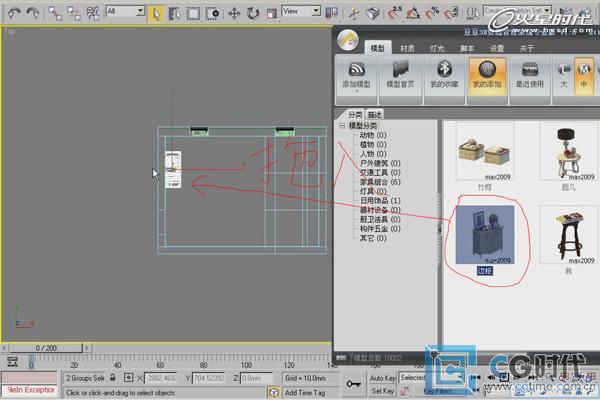Click the 我的收藏 ribbon button
The height and width of the screenshot is (400, 600).
444,76
